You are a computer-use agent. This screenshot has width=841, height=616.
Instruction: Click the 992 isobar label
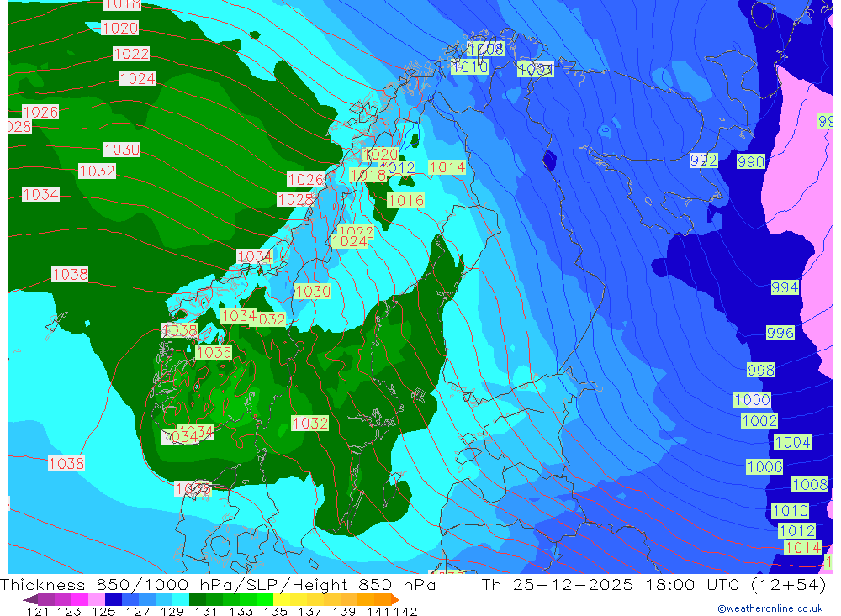[703, 160]
